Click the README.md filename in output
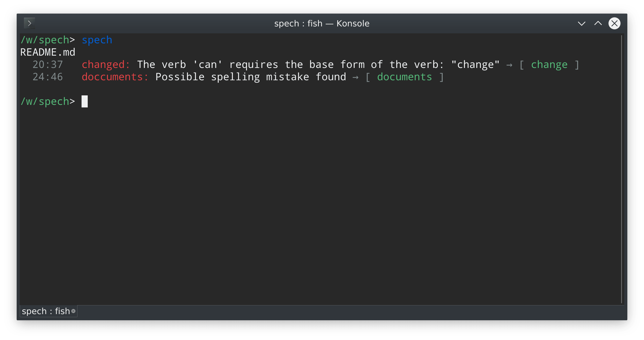The height and width of the screenshot is (340, 644). point(48,52)
